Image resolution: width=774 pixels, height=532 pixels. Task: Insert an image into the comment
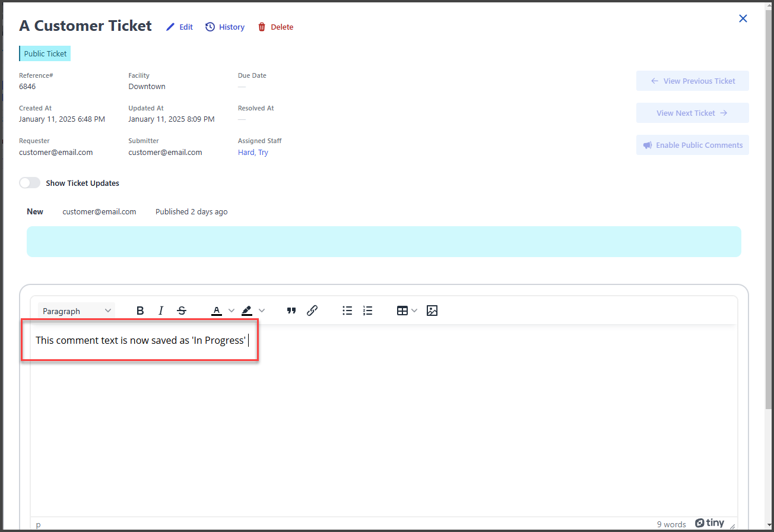pyautogui.click(x=432, y=311)
